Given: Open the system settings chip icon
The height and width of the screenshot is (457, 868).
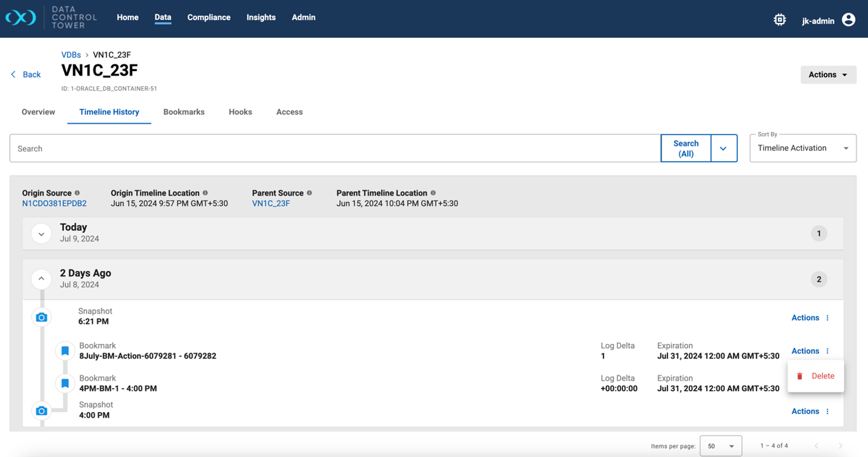Looking at the screenshot, I should 779,20.
